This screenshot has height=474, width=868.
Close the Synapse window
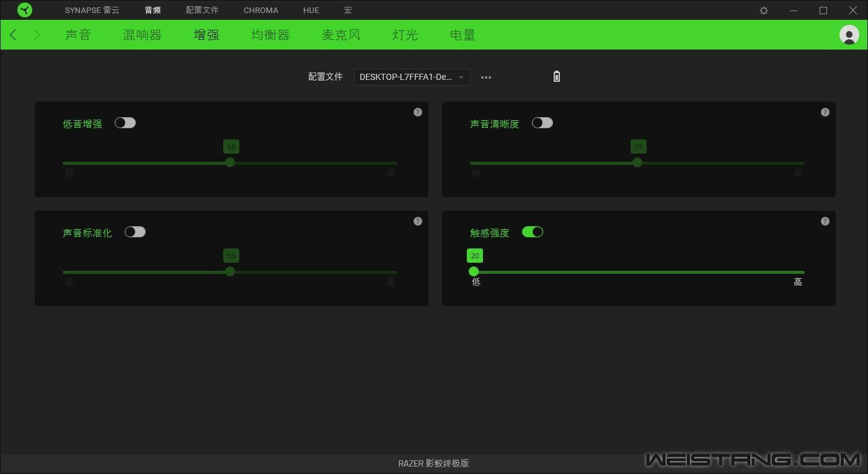click(x=853, y=11)
